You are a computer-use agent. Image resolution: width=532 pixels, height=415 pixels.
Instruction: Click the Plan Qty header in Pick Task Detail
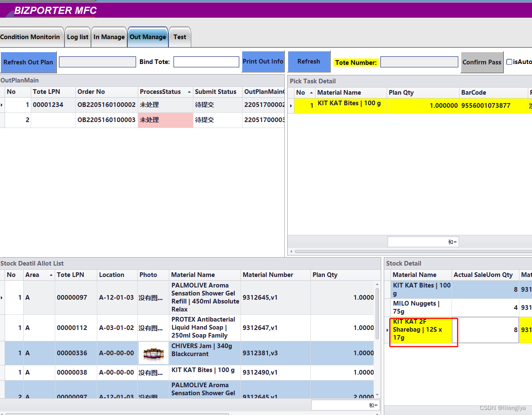(x=423, y=93)
